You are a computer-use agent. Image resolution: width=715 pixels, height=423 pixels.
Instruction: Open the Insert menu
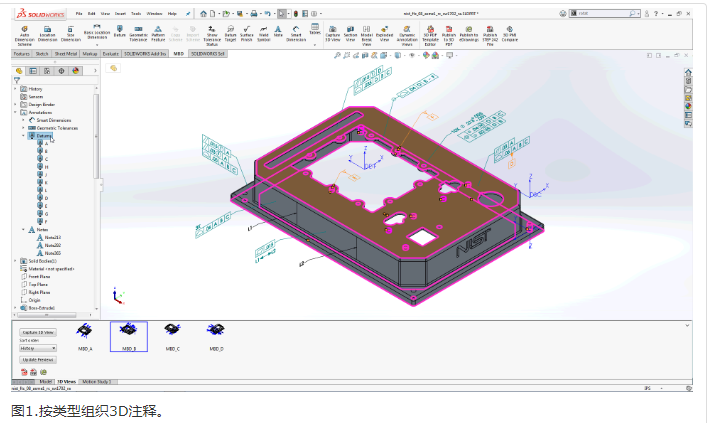pos(117,13)
